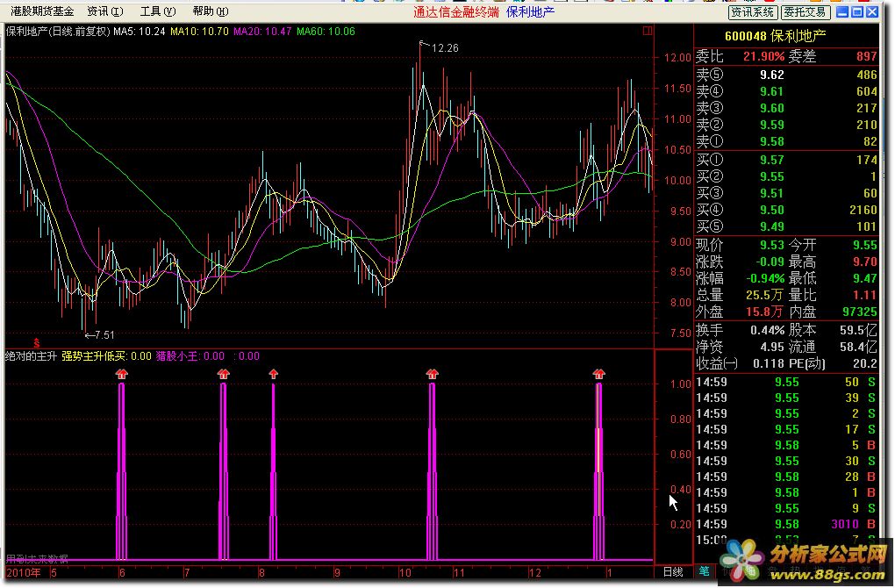Click the 买④ bid row with 2160 volume

[x=786, y=210]
